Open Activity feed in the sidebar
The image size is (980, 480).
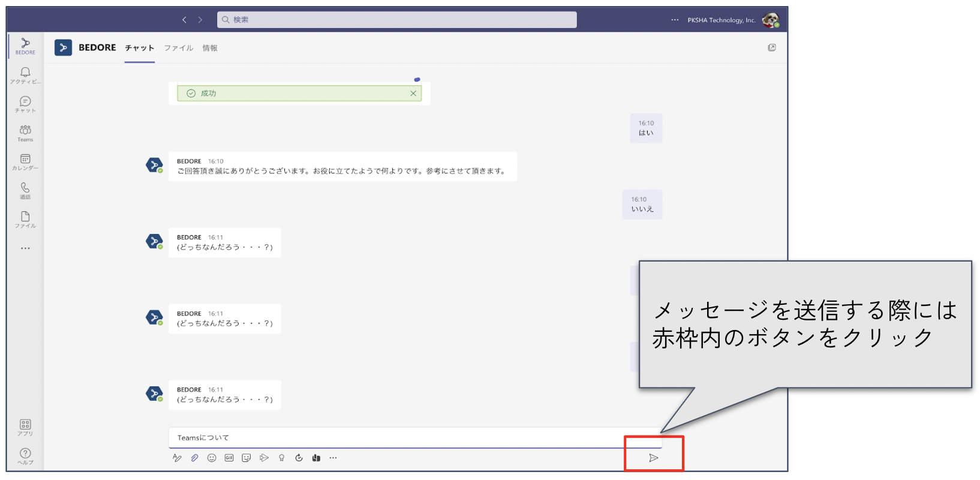pos(25,75)
